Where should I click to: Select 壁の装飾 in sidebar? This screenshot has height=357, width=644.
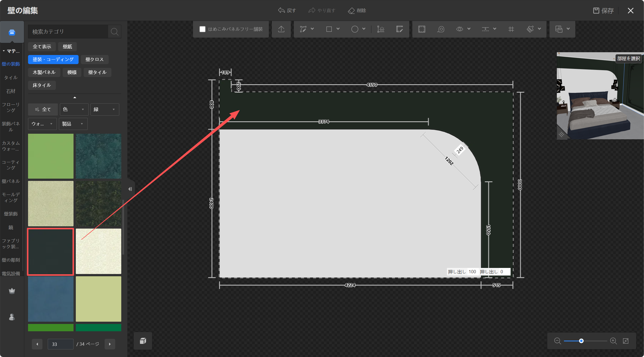click(11, 64)
